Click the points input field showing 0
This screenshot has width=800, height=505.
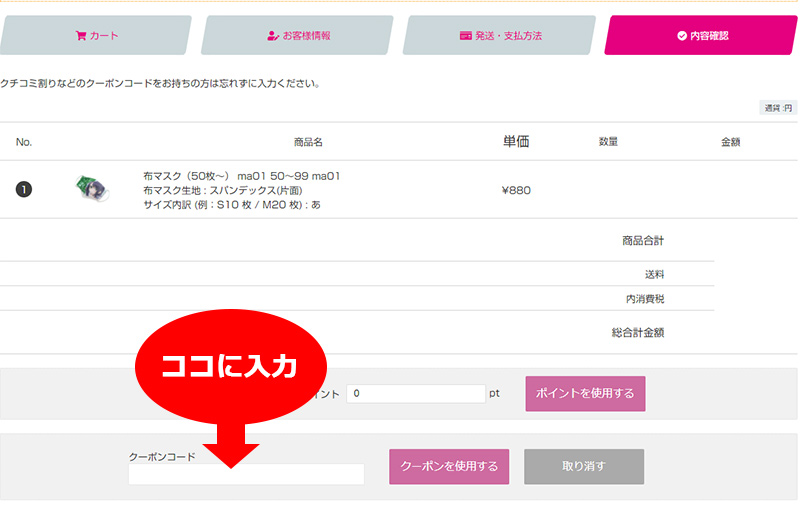pyautogui.click(x=416, y=394)
